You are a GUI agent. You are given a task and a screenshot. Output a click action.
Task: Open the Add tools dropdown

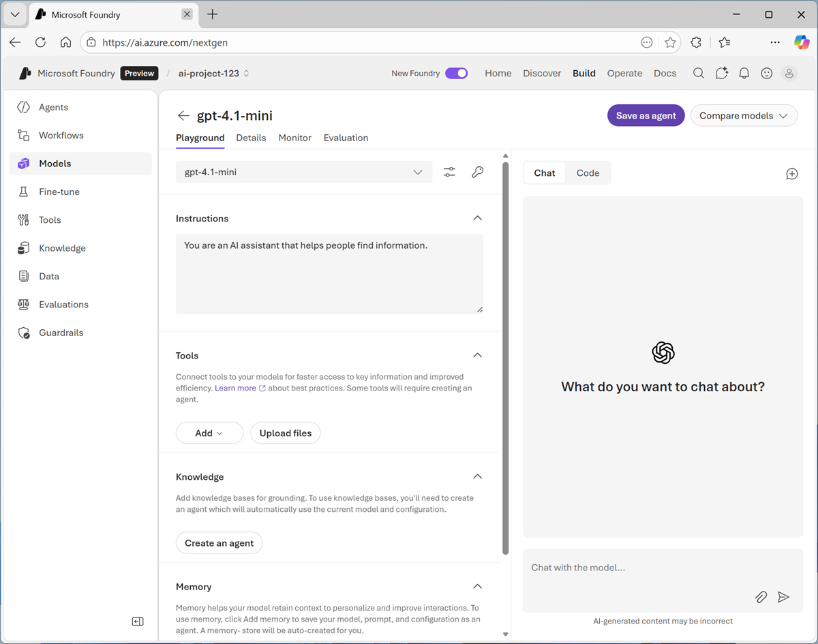point(209,433)
